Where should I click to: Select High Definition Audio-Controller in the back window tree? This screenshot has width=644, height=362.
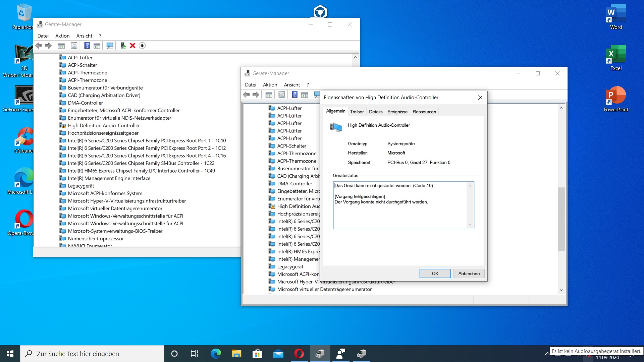point(104,125)
